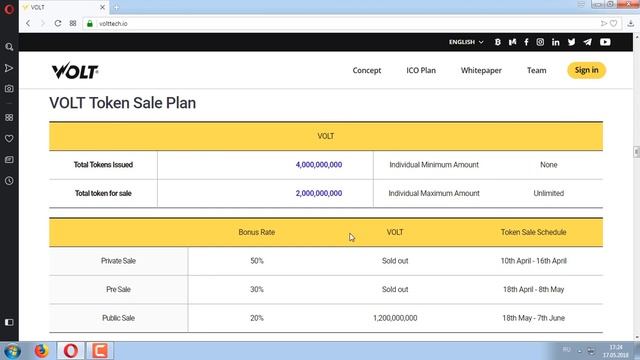Click the taskbar clock and date
The image size is (640, 360).
click(616, 351)
